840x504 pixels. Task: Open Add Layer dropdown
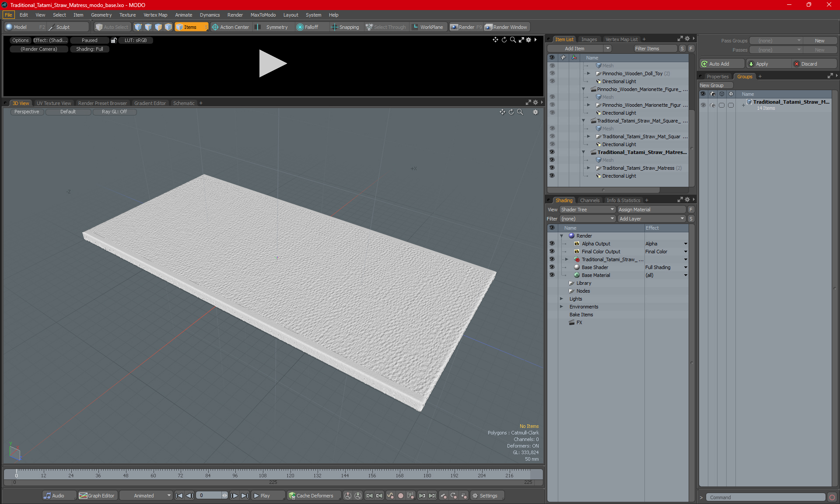(651, 219)
